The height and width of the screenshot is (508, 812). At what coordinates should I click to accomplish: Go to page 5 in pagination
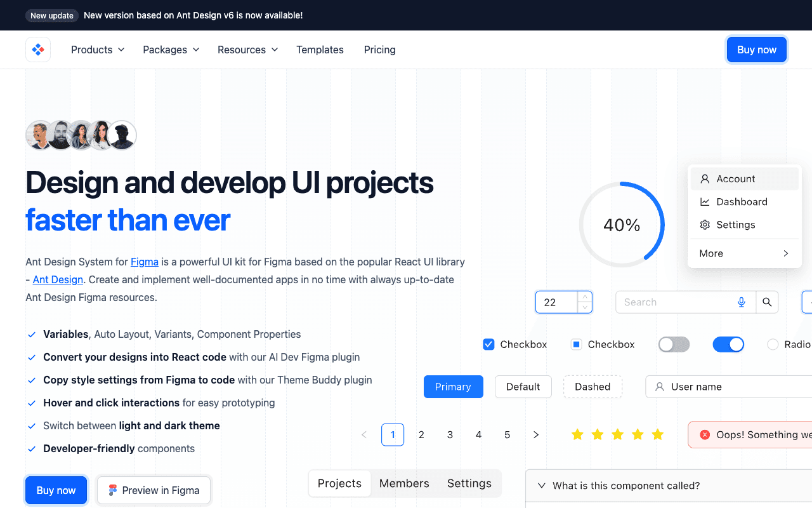click(x=507, y=435)
